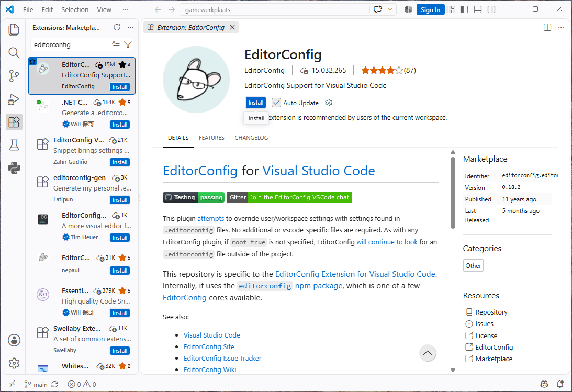Open the Accounts menu icon
572x392 pixels.
pos(14,340)
